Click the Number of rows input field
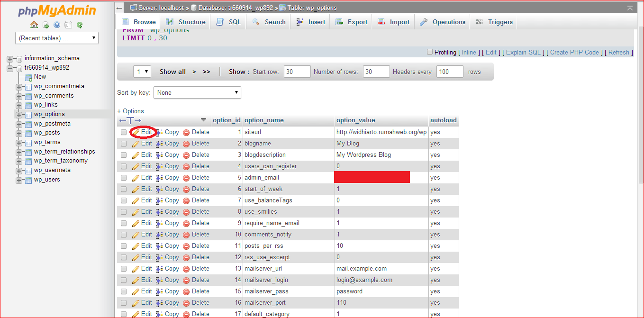The height and width of the screenshot is (318, 644). pos(376,72)
